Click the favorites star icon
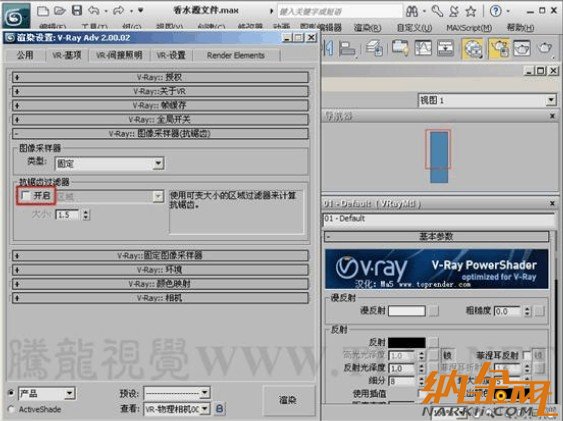Image resolution: width=563 pixels, height=421 pixels. (471, 11)
